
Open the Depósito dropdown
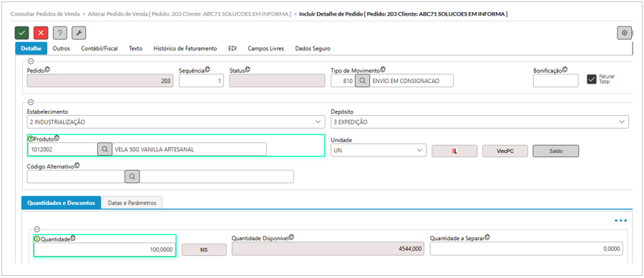coord(479,121)
